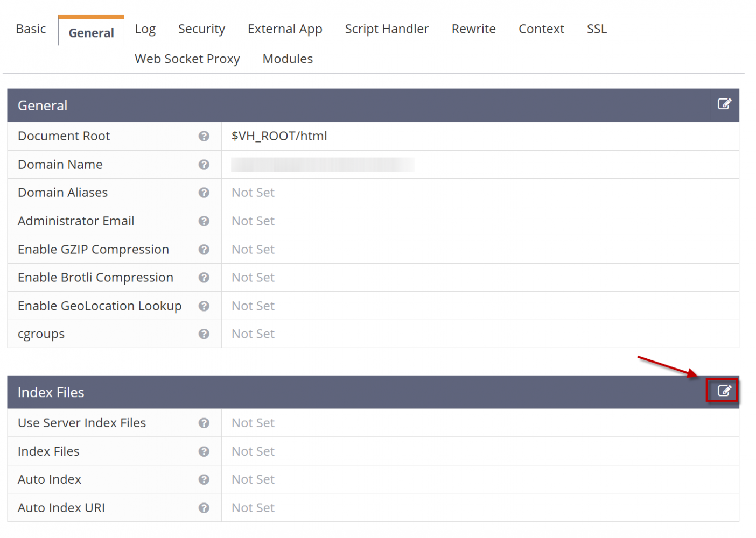
Task: Open the Web Socket Proxy tab
Action: [187, 59]
